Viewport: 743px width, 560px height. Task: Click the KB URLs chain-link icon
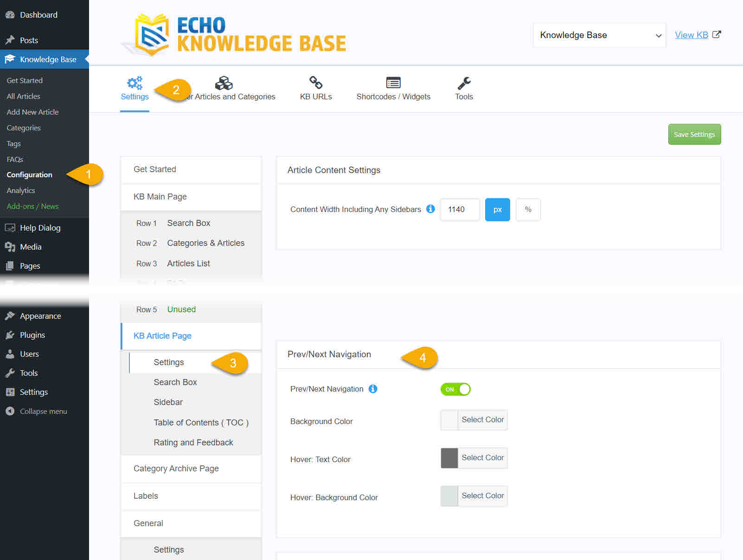316,83
